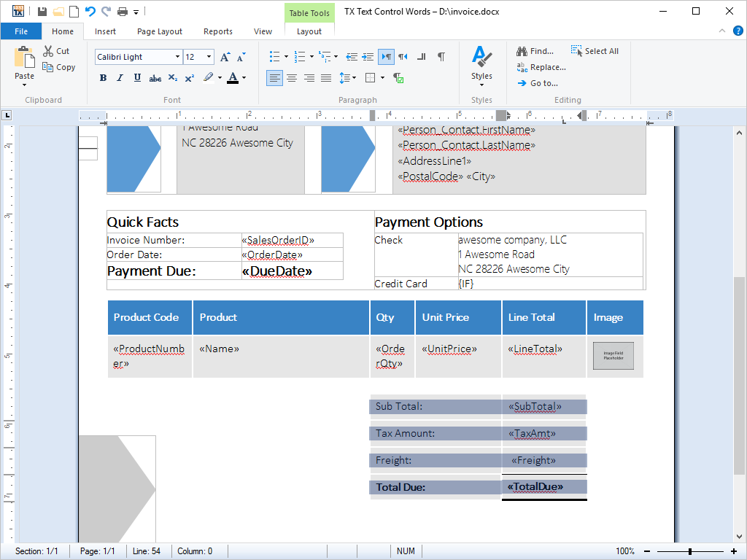Click the Print icon in title bar

tap(123, 12)
